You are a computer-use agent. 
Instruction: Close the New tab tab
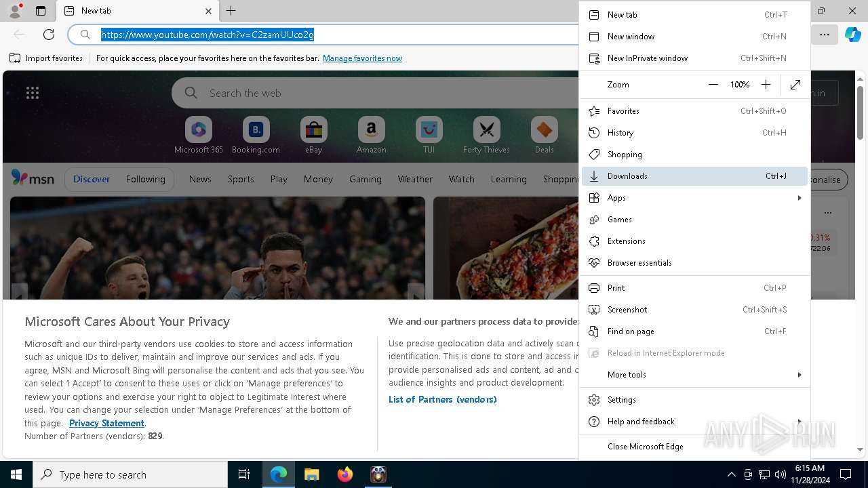click(208, 11)
